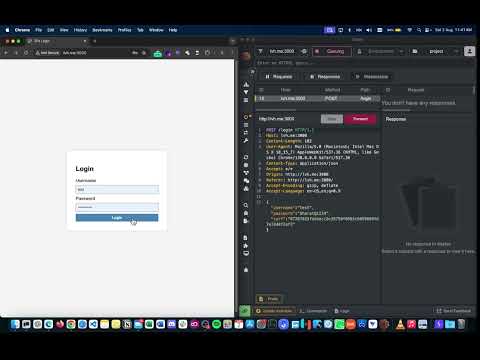
Task: Click the grey Drop button beside Forward
Action: click(332, 119)
